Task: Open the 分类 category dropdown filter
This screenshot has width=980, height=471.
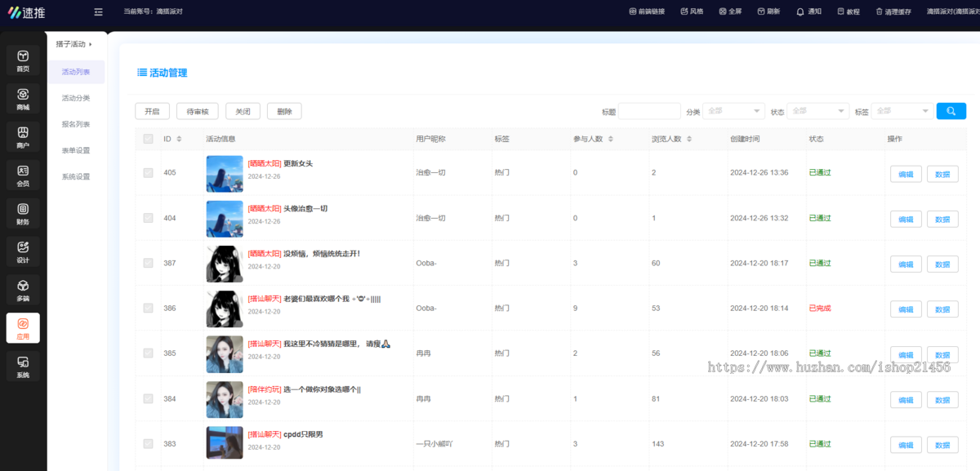Action: 733,111
